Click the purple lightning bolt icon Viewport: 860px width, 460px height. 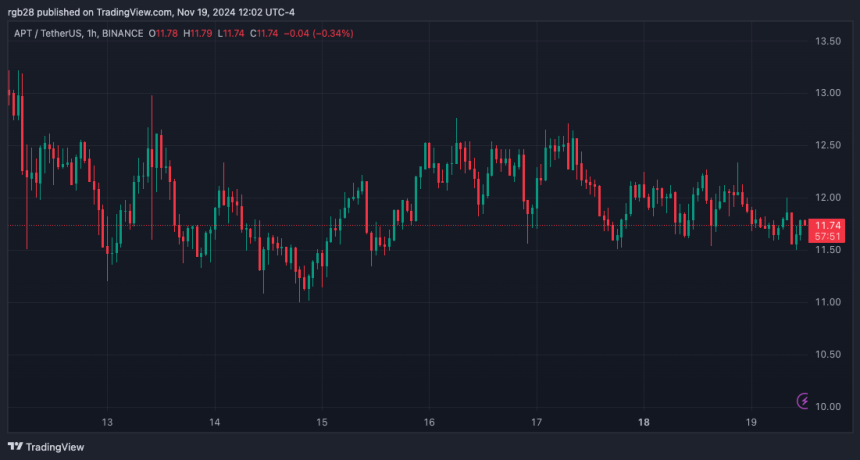[804, 401]
